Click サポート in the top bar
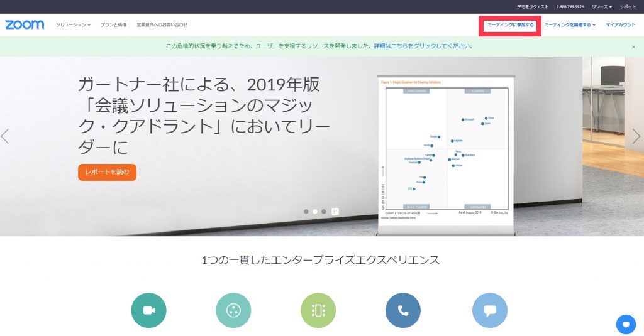The height and width of the screenshot is (336, 644). (628, 6)
